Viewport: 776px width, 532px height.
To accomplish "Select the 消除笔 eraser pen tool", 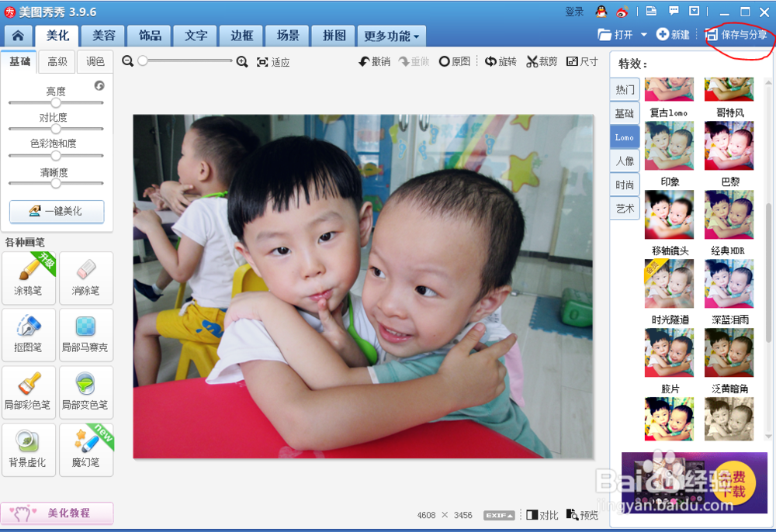I will pos(86,278).
